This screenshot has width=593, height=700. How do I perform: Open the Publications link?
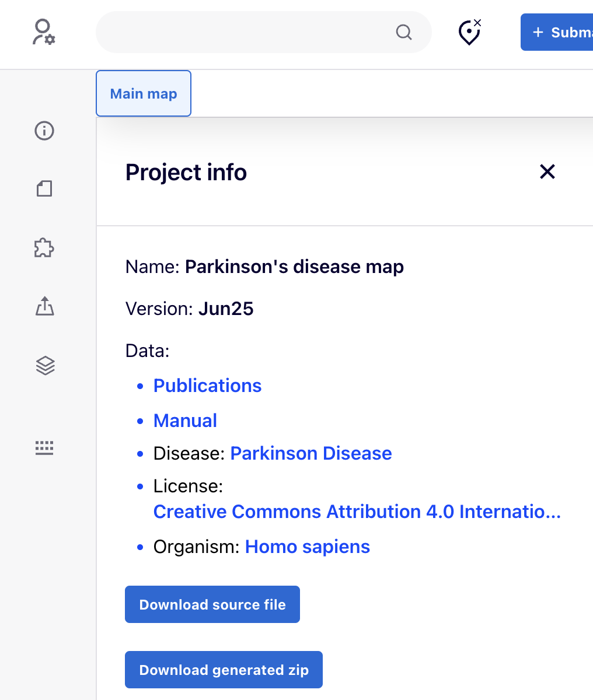[x=207, y=386]
